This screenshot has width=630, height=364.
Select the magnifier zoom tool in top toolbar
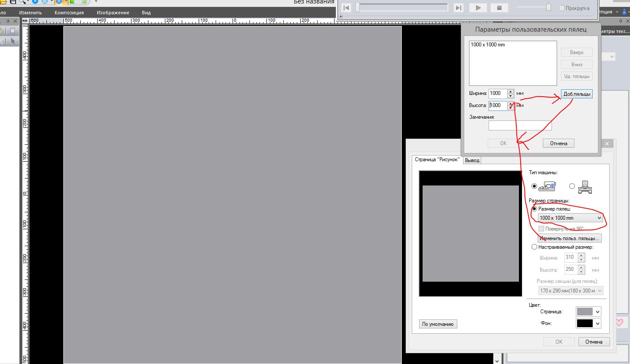point(22,2)
